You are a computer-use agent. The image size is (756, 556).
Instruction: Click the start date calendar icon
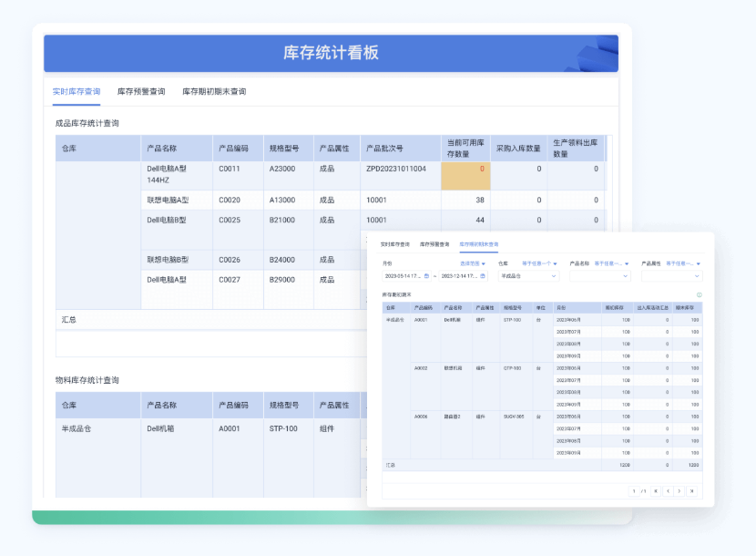(x=426, y=275)
